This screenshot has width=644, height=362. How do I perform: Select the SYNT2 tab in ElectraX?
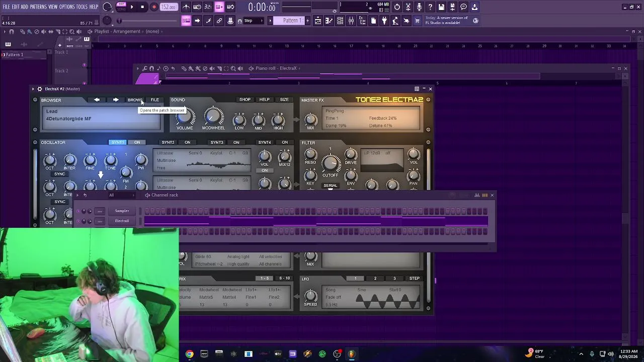pos(168,142)
